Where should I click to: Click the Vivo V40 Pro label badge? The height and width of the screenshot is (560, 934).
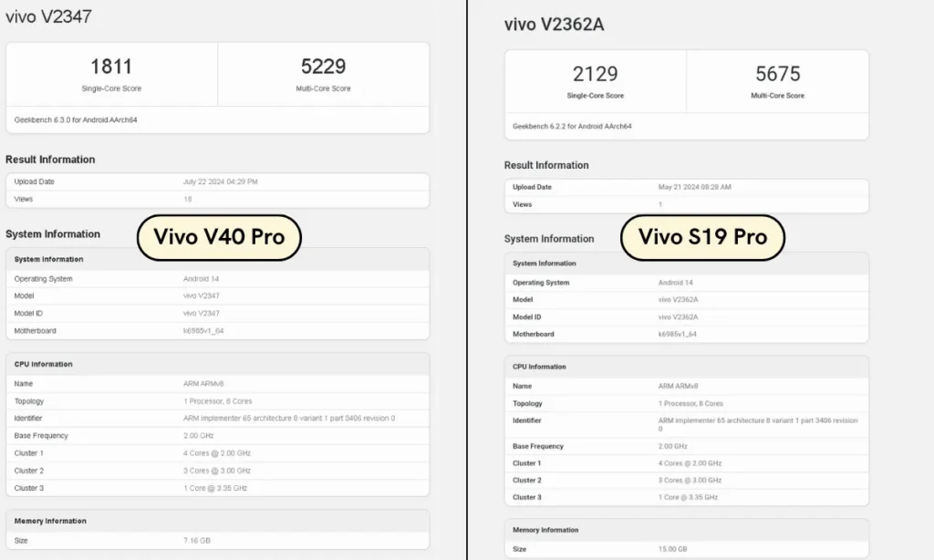pos(219,237)
